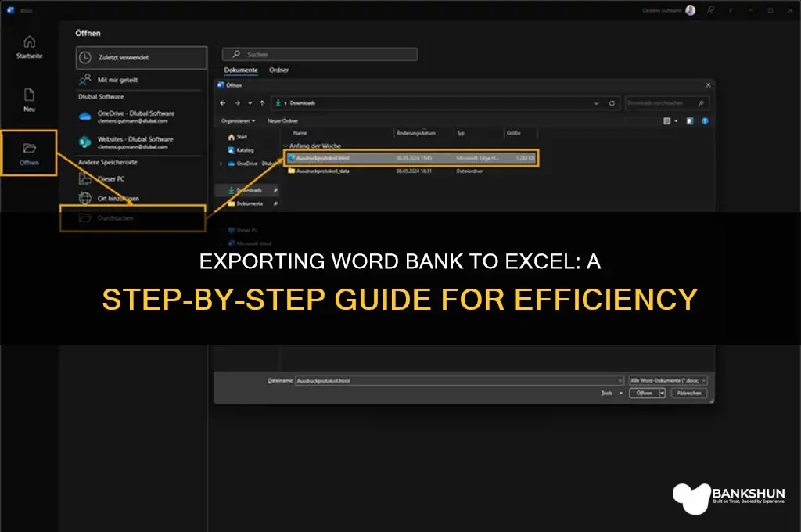Collapse the Anfang der Woche group
This screenshot has width=801, height=532.
point(286,146)
